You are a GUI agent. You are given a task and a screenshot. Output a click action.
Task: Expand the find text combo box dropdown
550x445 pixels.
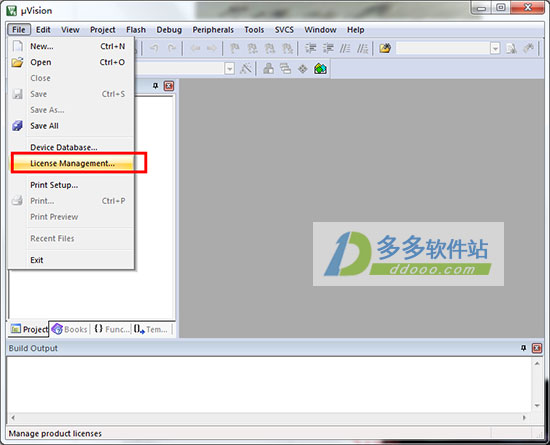pyautogui.click(x=495, y=49)
